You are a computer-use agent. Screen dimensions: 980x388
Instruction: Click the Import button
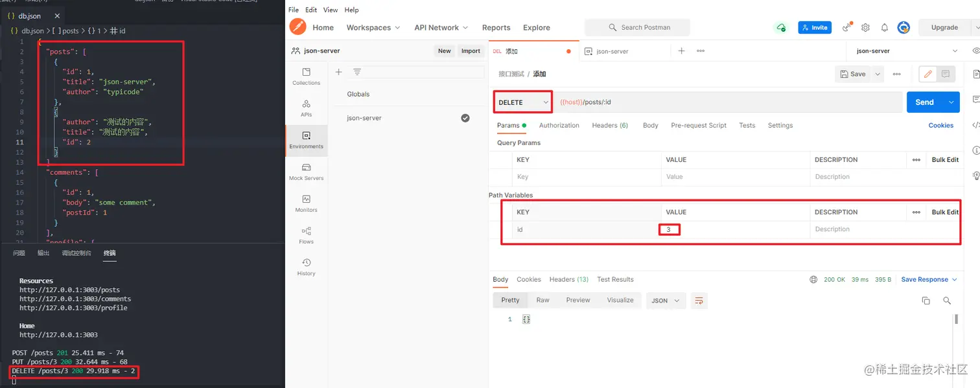click(x=471, y=51)
